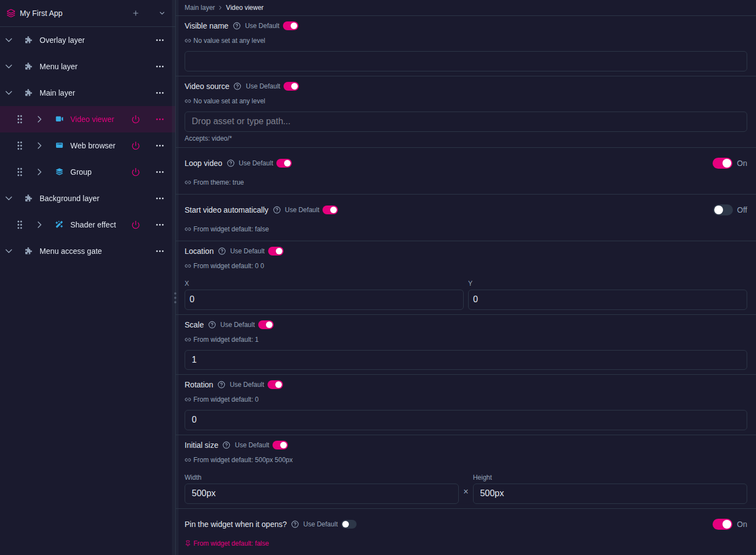Turn off the Loop video switch
This screenshot has width=756, height=555.
click(x=722, y=163)
